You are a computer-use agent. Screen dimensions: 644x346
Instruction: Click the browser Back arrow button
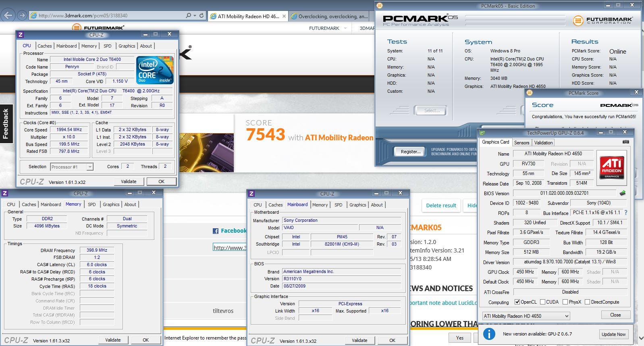pyautogui.click(x=8, y=15)
